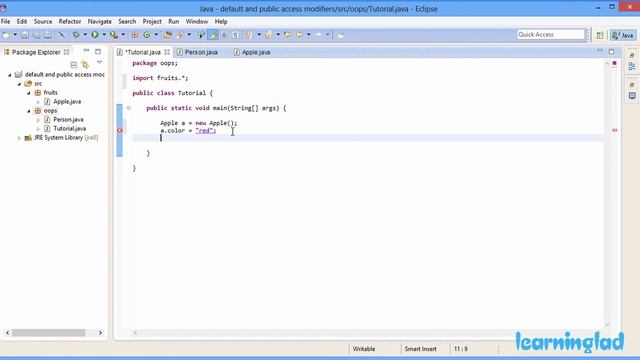Click the Collapse All icon in Package Explorer
This screenshot has height=360, width=640.
pos(74,64)
